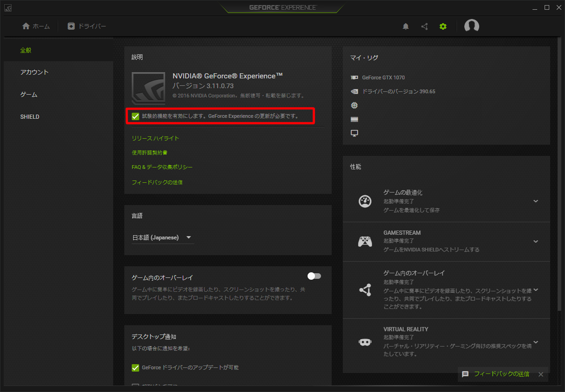Open 使用許諾契約書 link
This screenshot has width=565, height=392.
(x=149, y=153)
